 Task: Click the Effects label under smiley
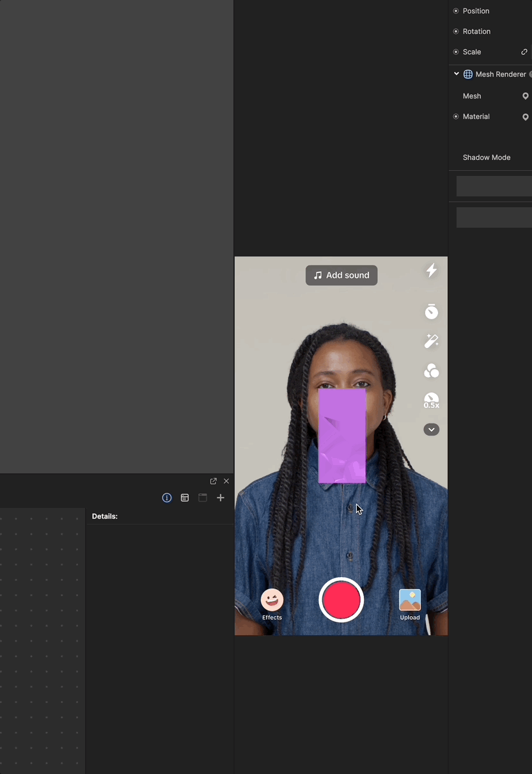tap(272, 617)
